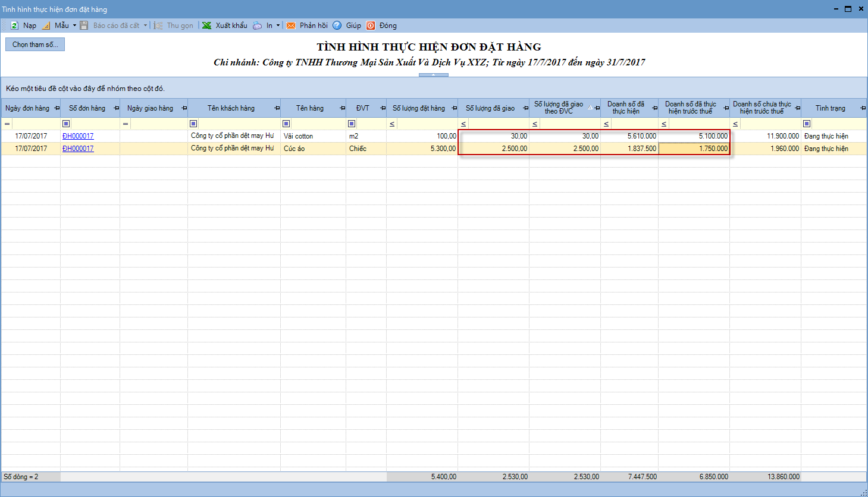Sort by Số lượng đặt hàng header
Image resolution: width=868 pixels, height=497 pixels.
pos(418,108)
